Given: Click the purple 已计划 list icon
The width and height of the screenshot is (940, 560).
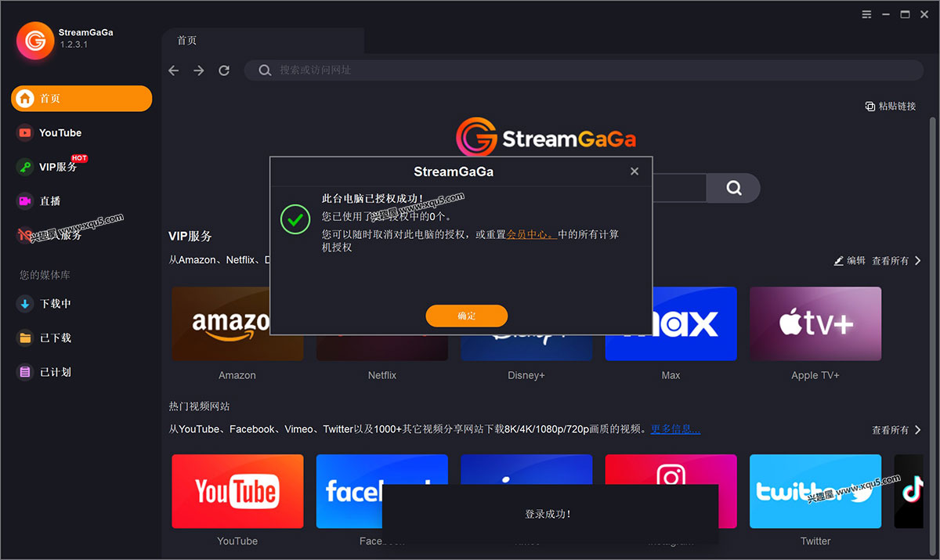Looking at the screenshot, I should (25, 373).
